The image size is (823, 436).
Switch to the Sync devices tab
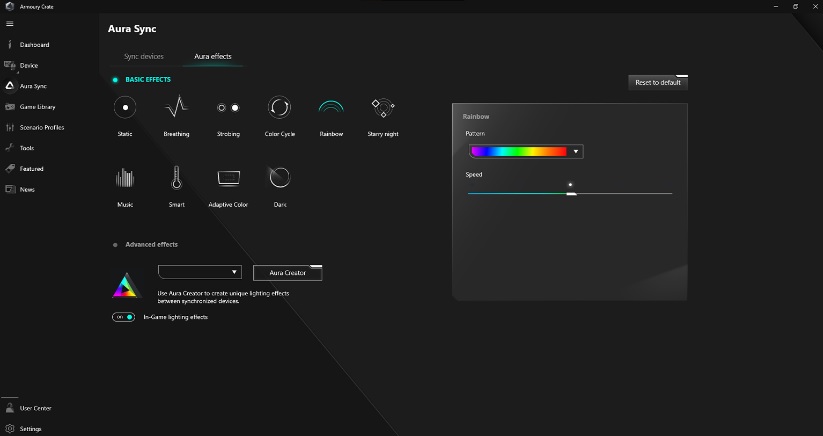pos(144,56)
